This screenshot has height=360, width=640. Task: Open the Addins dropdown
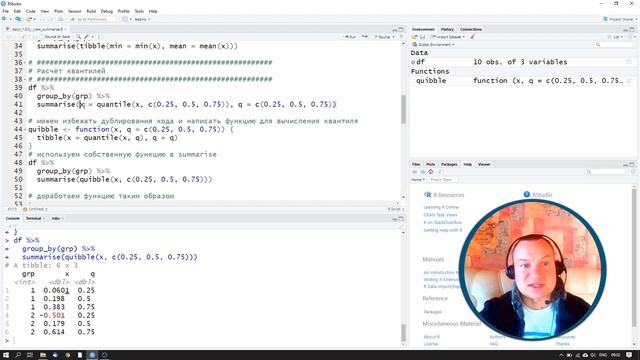tap(142, 19)
